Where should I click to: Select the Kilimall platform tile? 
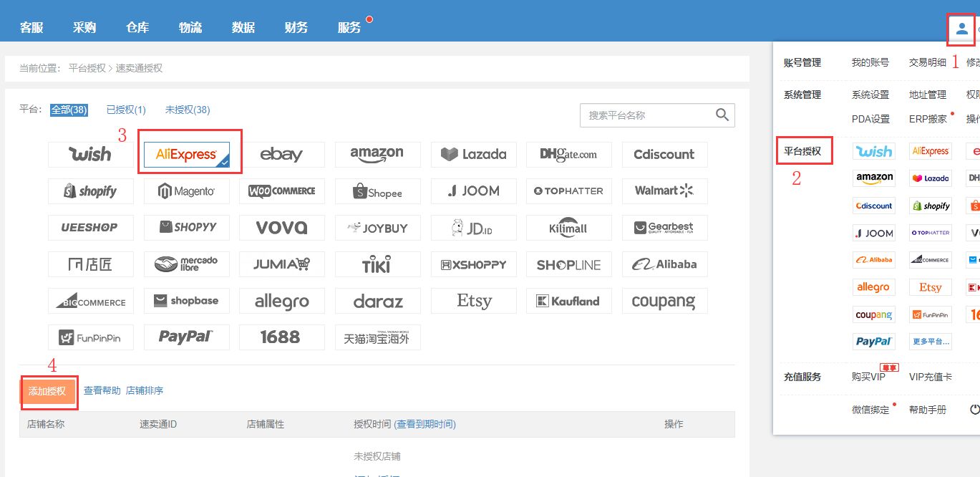(569, 228)
